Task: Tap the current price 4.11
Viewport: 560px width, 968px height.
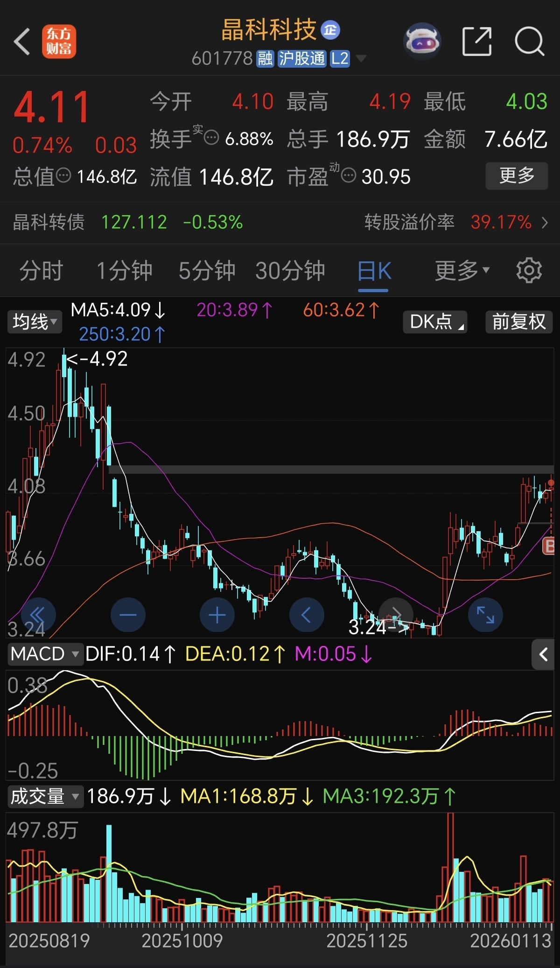Action: click(x=51, y=108)
